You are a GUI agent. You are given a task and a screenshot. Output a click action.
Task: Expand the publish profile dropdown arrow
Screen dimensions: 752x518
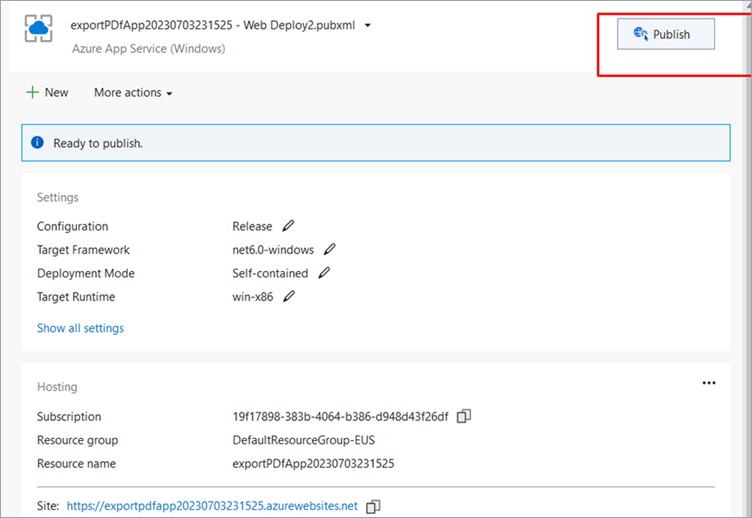coord(368,25)
